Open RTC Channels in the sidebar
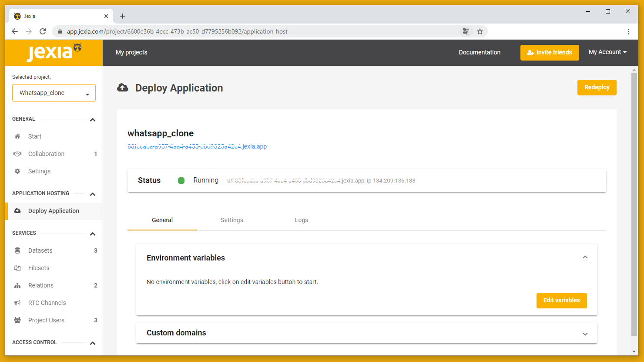Viewport: 644px width, 362px height. click(x=47, y=303)
